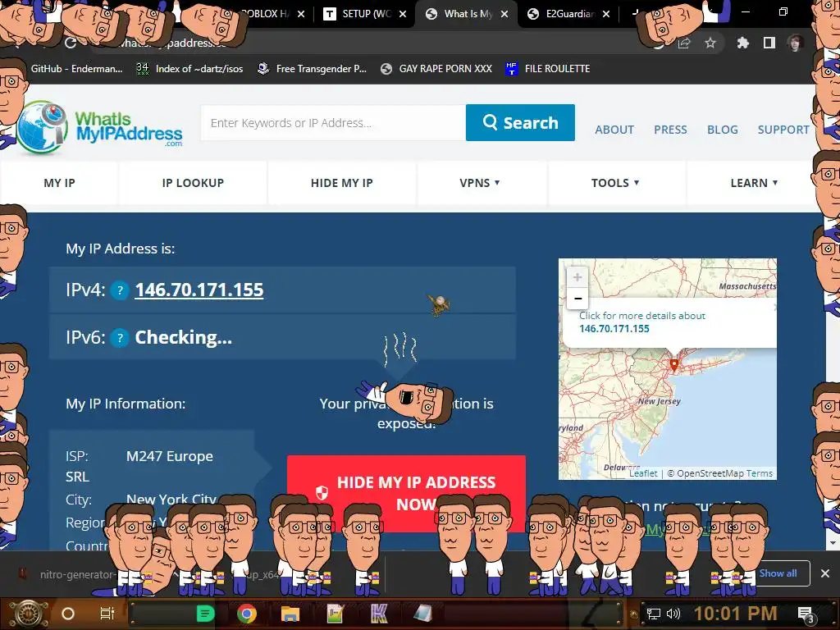Screen dimensions: 840x630
Task: Open File Explorer from the taskbar
Action: [290, 614]
